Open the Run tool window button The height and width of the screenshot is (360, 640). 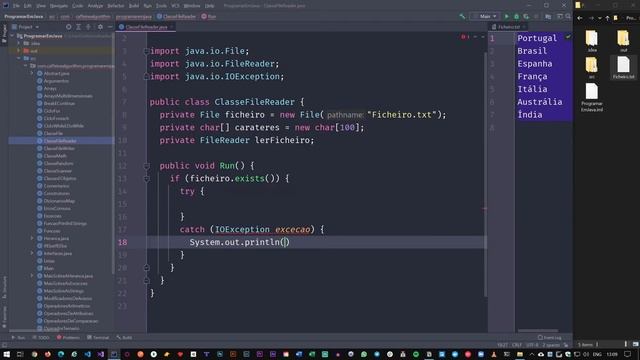click(x=18, y=338)
